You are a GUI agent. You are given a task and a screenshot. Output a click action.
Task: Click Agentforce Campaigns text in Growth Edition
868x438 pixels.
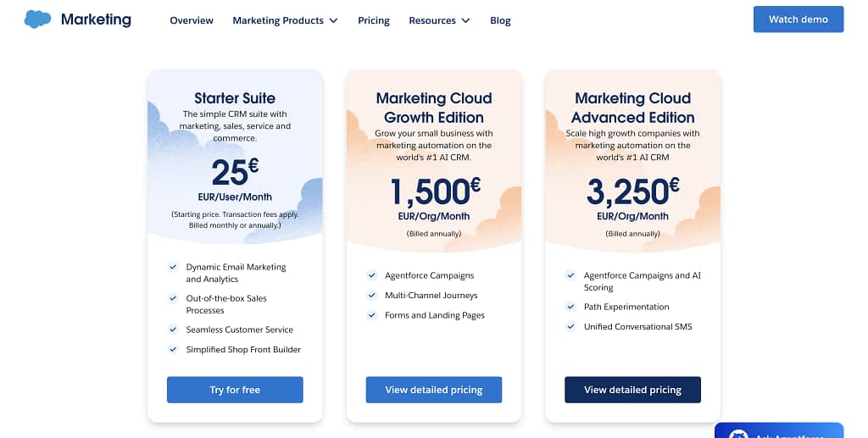[x=430, y=275]
